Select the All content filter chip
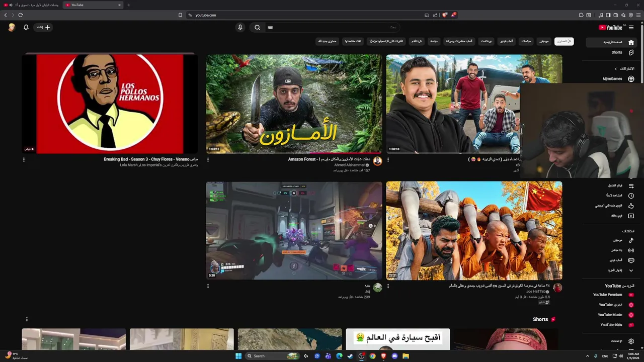 click(x=564, y=41)
